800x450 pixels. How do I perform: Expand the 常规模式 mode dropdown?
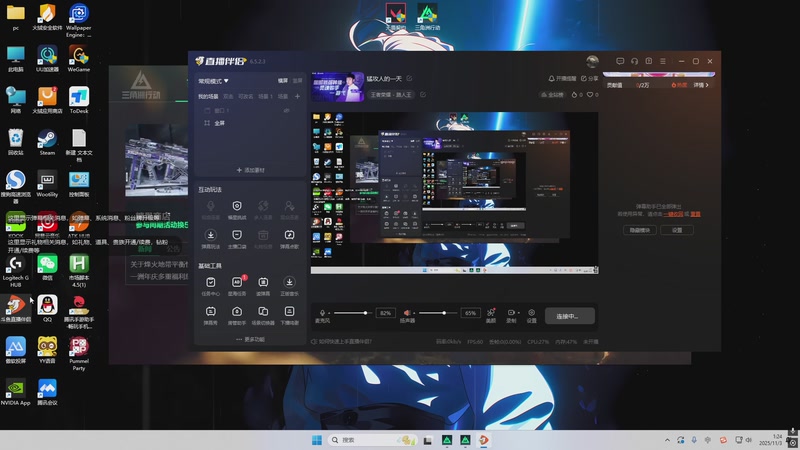214,80
